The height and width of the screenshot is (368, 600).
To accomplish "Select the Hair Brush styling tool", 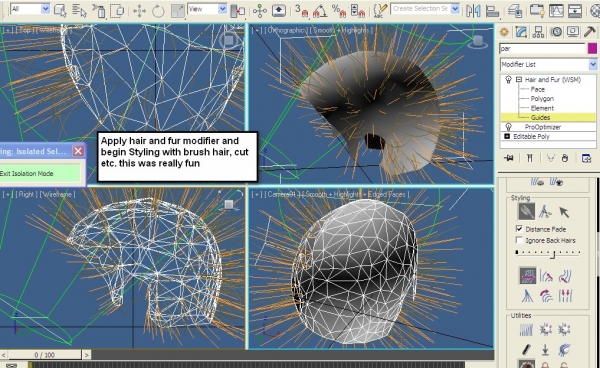I will 527,211.
